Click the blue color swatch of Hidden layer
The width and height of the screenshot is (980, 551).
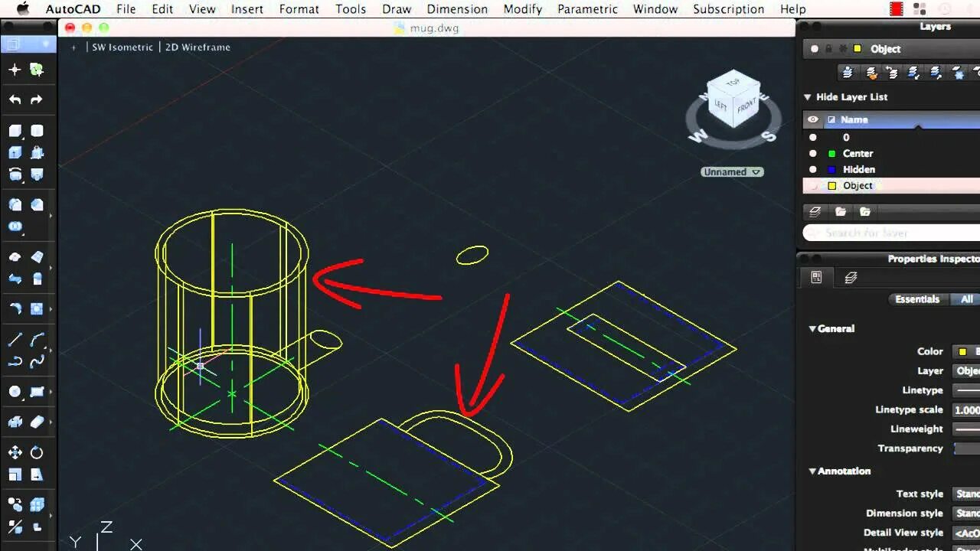point(831,170)
